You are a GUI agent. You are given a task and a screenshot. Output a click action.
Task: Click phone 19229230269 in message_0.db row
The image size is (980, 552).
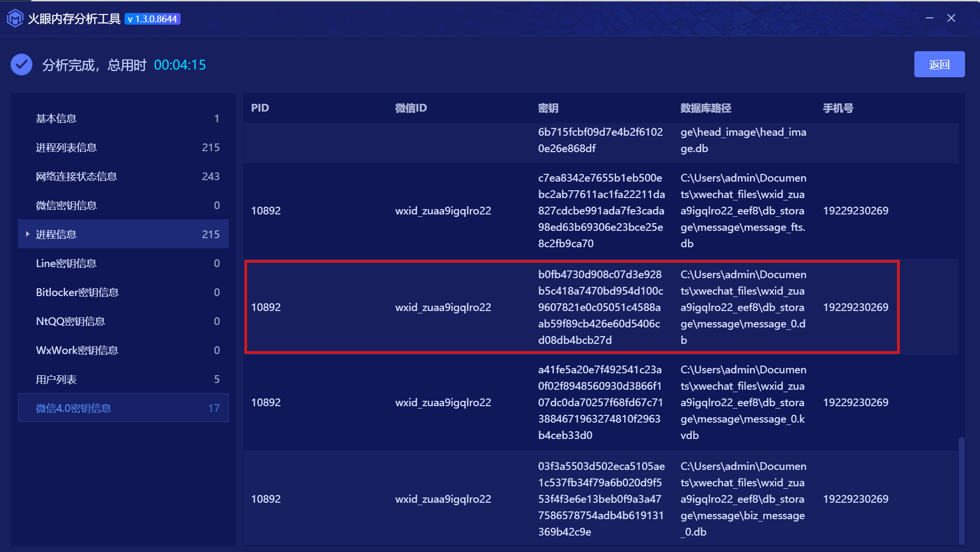[x=855, y=307]
